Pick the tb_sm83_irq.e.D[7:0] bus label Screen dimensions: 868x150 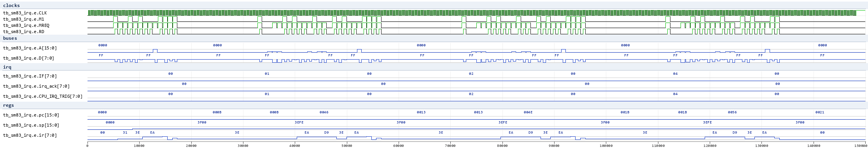point(29,58)
